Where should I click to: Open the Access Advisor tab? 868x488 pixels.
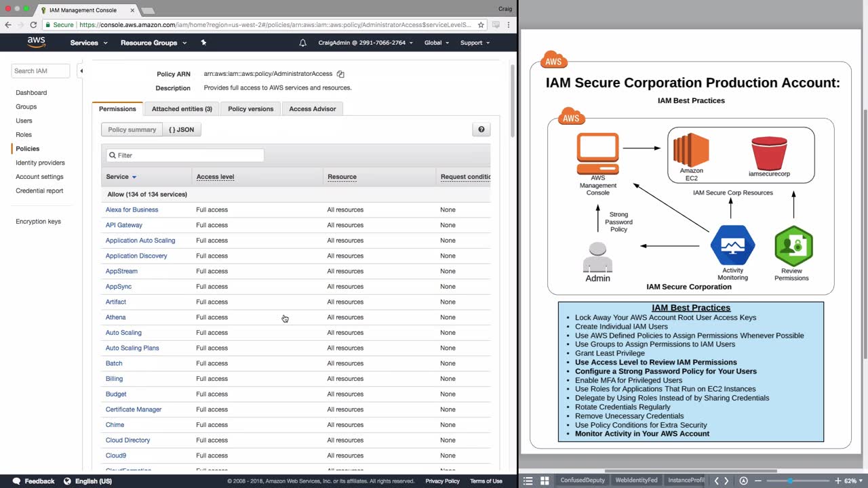(x=313, y=108)
